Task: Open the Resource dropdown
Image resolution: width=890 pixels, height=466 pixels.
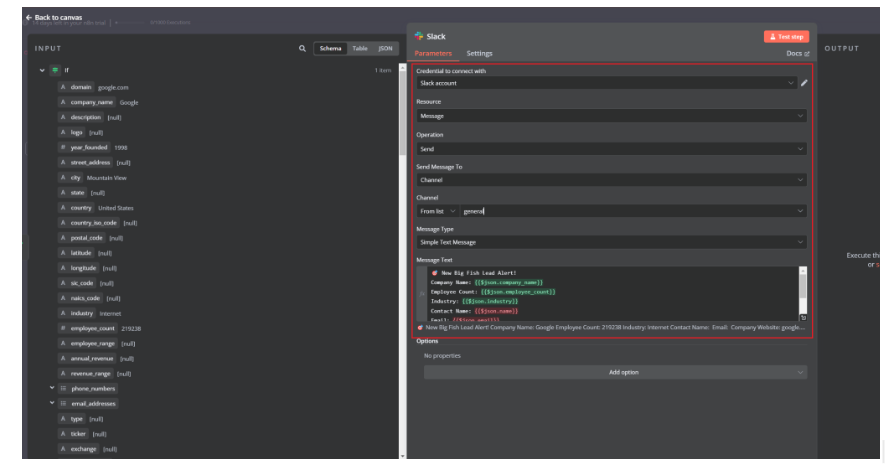Action: pos(611,116)
